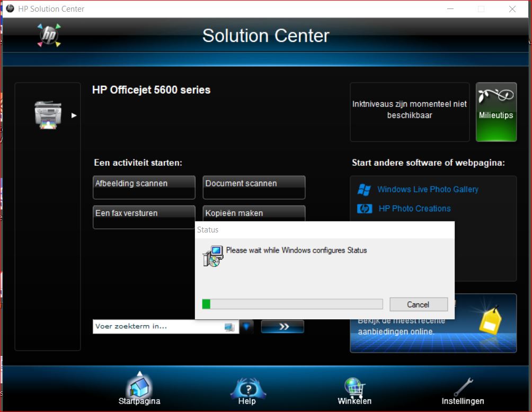The width and height of the screenshot is (532, 412).
Task: Click the ink levels status panel
Action: [409, 112]
